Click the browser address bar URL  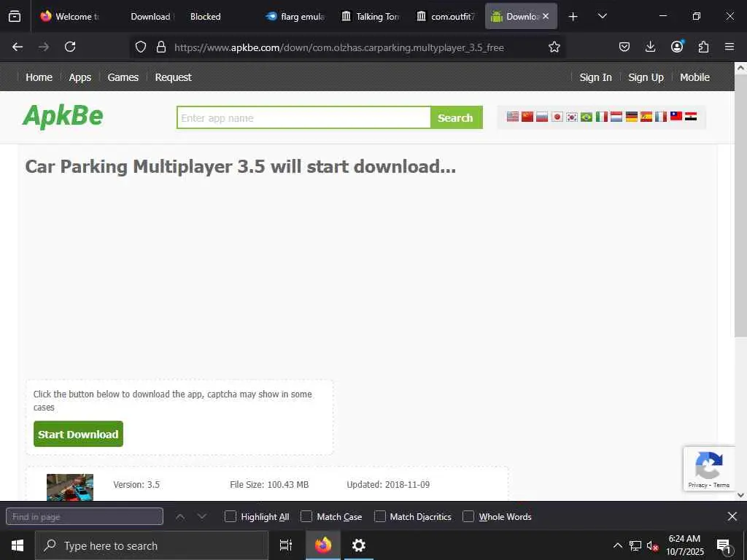(338, 47)
